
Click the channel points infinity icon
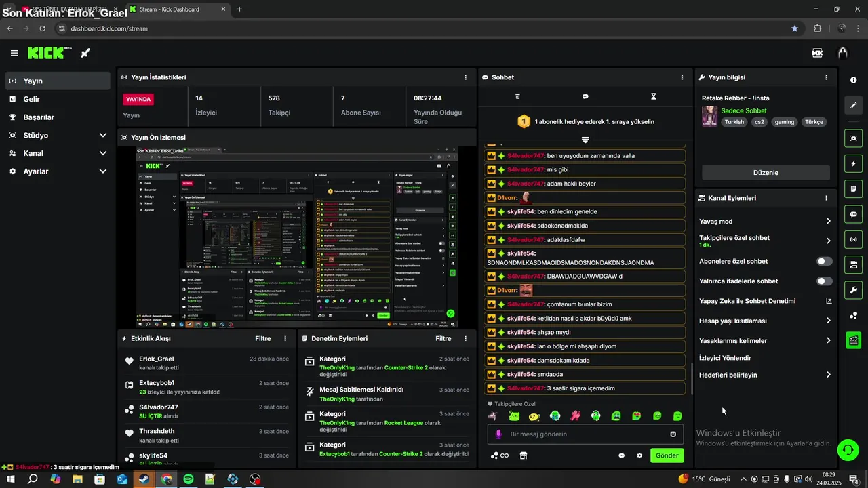pyautogui.click(x=500, y=455)
